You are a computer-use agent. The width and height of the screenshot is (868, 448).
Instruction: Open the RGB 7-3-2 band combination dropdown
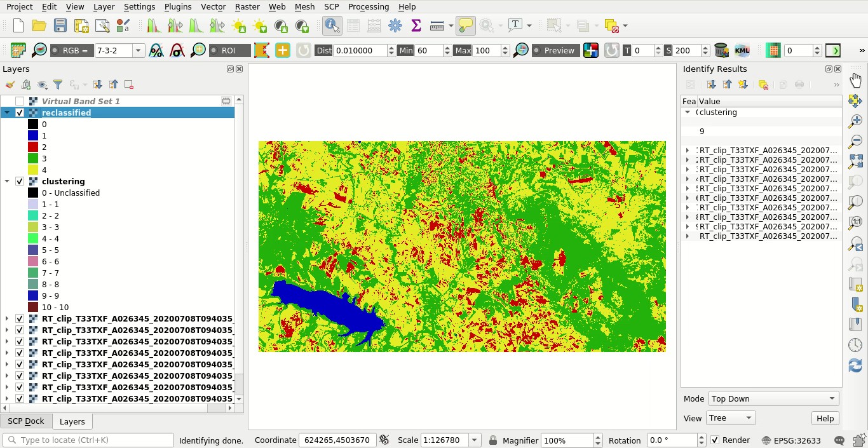[x=138, y=51]
